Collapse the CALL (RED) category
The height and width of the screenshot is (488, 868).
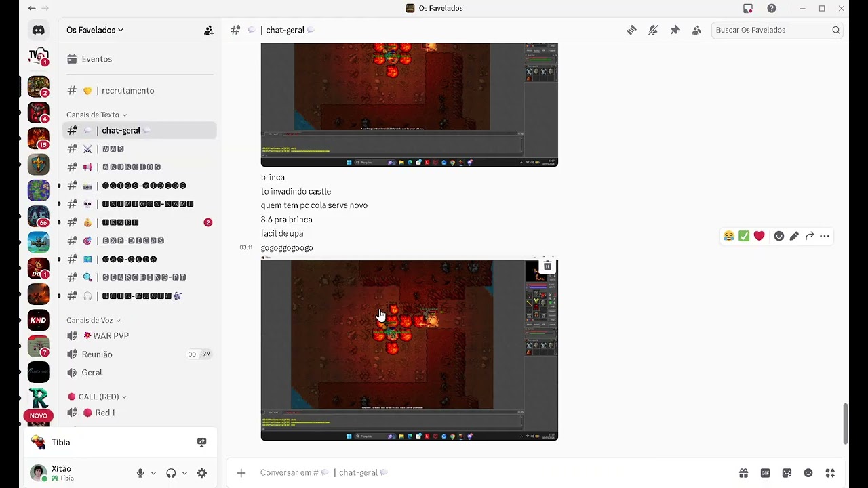98,396
